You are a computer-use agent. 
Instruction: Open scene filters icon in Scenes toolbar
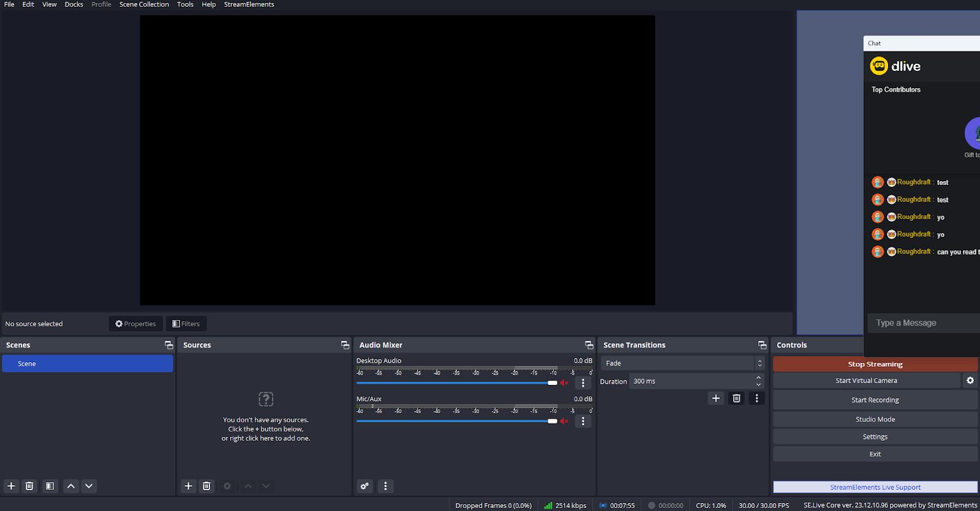coord(50,486)
